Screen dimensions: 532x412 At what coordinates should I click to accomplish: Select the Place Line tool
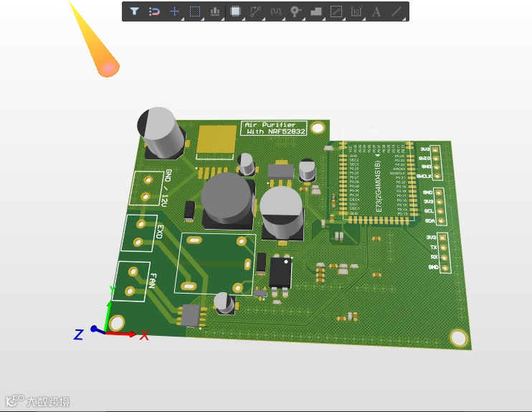[x=396, y=11]
